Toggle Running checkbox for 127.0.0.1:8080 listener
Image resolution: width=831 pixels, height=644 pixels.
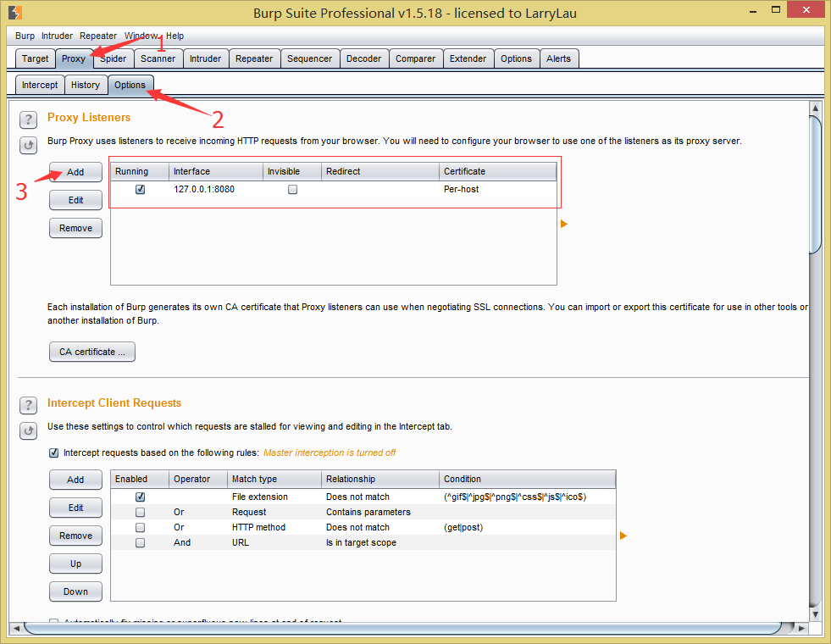[x=140, y=189]
